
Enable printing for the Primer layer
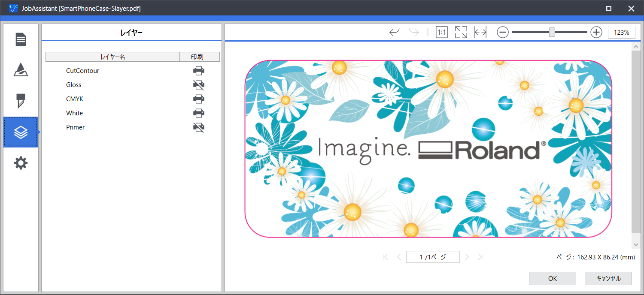tap(199, 127)
